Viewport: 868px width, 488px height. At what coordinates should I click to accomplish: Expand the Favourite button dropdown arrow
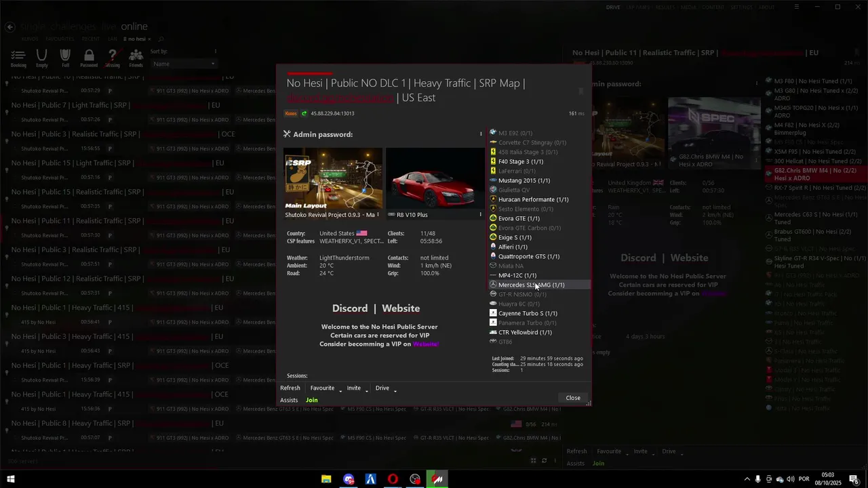tap(340, 390)
